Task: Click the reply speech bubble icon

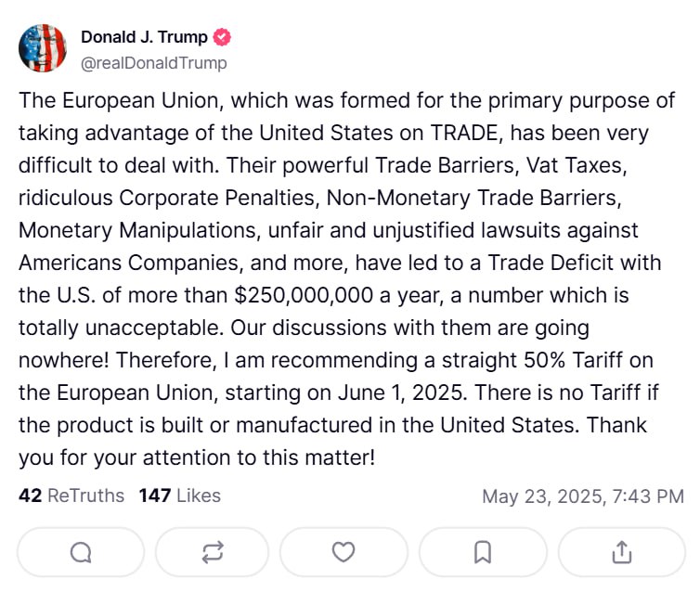Action: (81, 553)
